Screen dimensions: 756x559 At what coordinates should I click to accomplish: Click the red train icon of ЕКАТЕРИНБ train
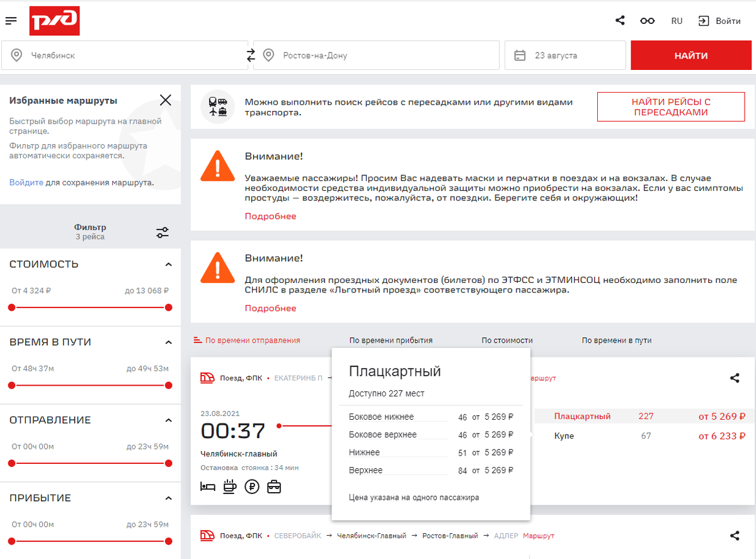point(207,378)
